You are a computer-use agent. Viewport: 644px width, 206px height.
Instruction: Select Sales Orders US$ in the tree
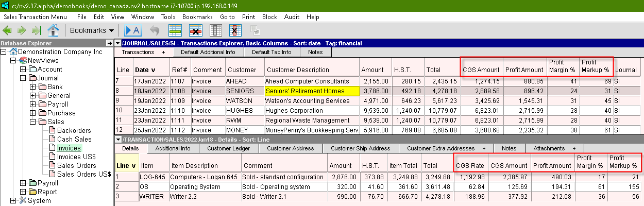tap(84, 175)
